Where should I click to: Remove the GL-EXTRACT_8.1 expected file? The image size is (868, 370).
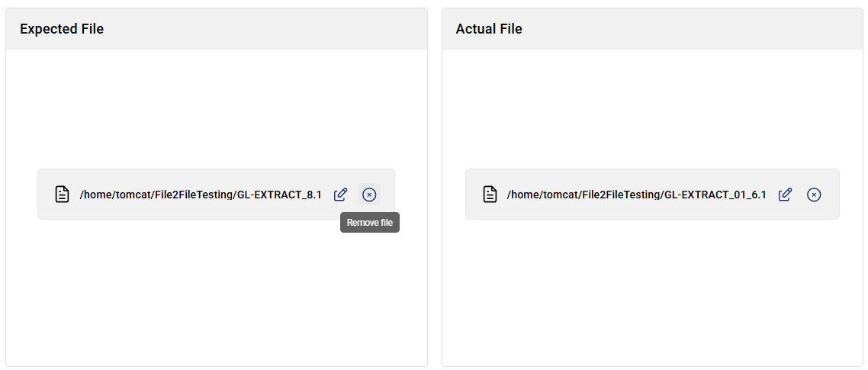click(369, 195)
